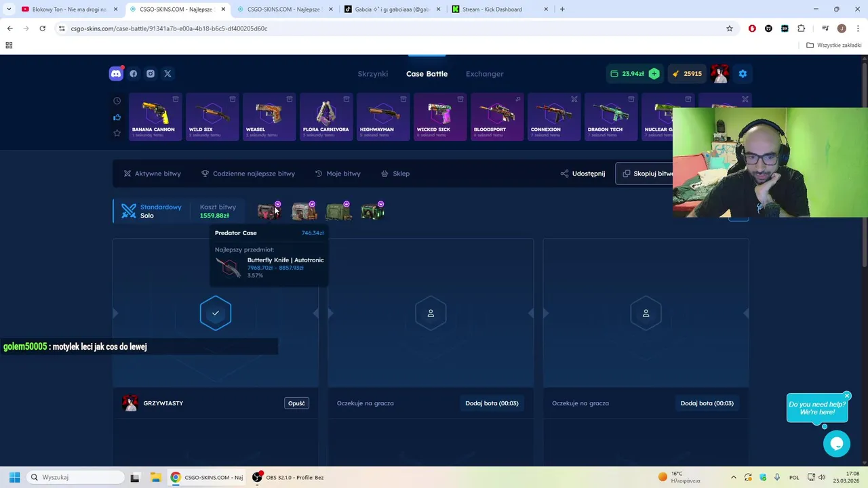The width and height of the screenshot is (868, 488).
Task: Click Opuść to leave the battle
Action: point(296,403)
